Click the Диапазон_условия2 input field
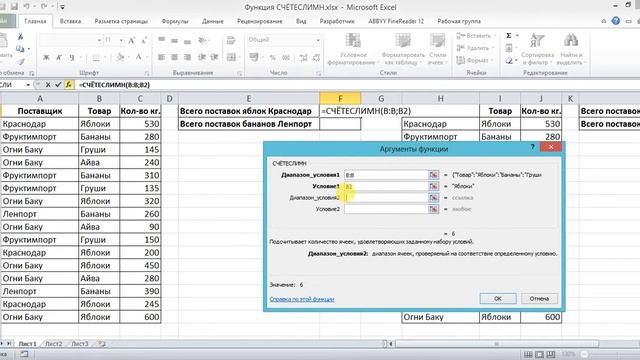The width and height of the screenshot is (640, 360). 386,198
